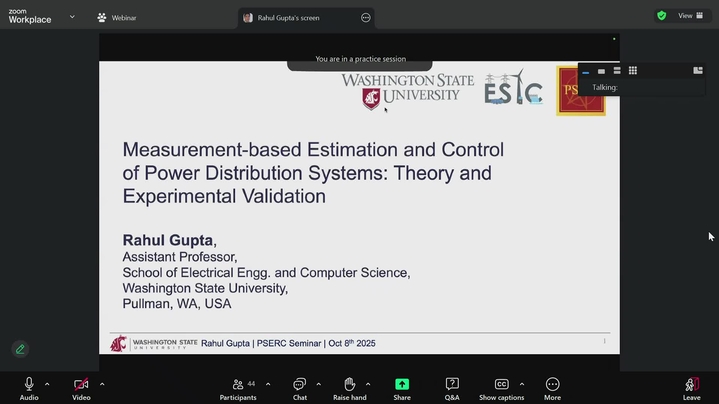This screenshot has width=719, height=404.
Task: Start video with the camera button
Action: [x=81, y=385]
